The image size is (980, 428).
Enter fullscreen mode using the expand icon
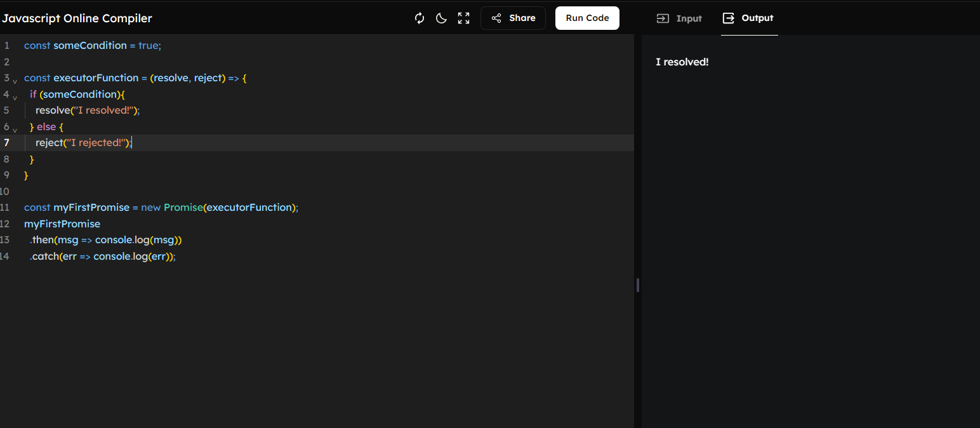pos(464,18)
